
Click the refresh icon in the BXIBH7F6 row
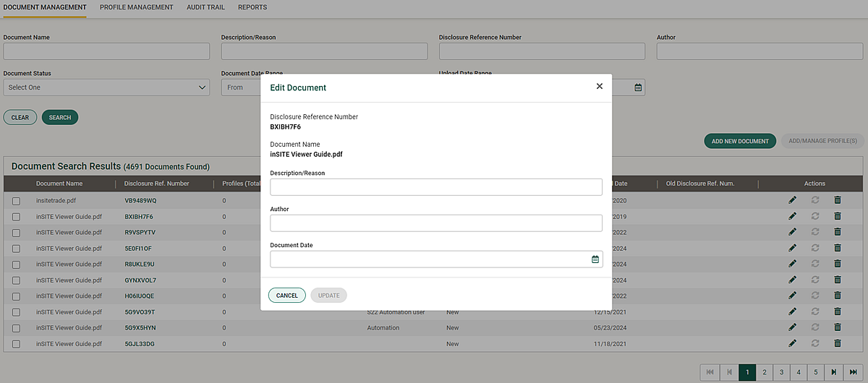(x=815, y=216)
